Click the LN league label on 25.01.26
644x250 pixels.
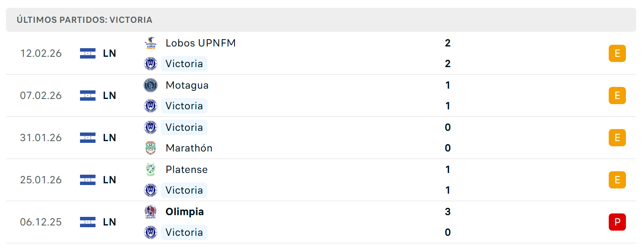tap(110, 180)
